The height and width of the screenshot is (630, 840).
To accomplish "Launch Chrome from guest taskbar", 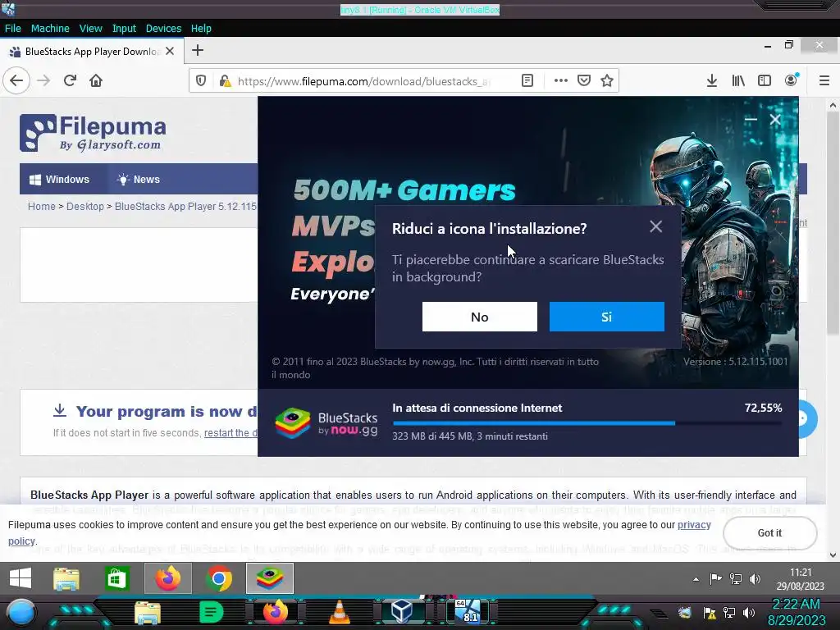I will pos(219,578).
